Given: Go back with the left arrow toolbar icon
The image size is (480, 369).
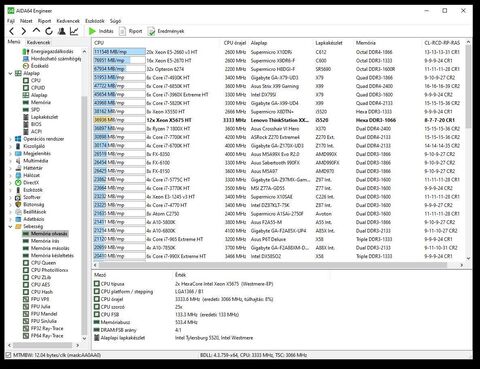Looking at the screenshot, I should click(12, 31).
